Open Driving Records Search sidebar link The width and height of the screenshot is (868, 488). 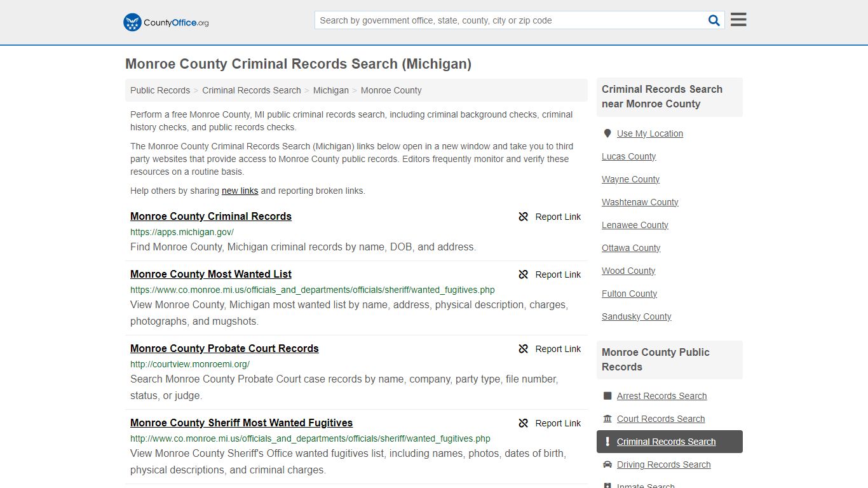[x=664, y=464]
